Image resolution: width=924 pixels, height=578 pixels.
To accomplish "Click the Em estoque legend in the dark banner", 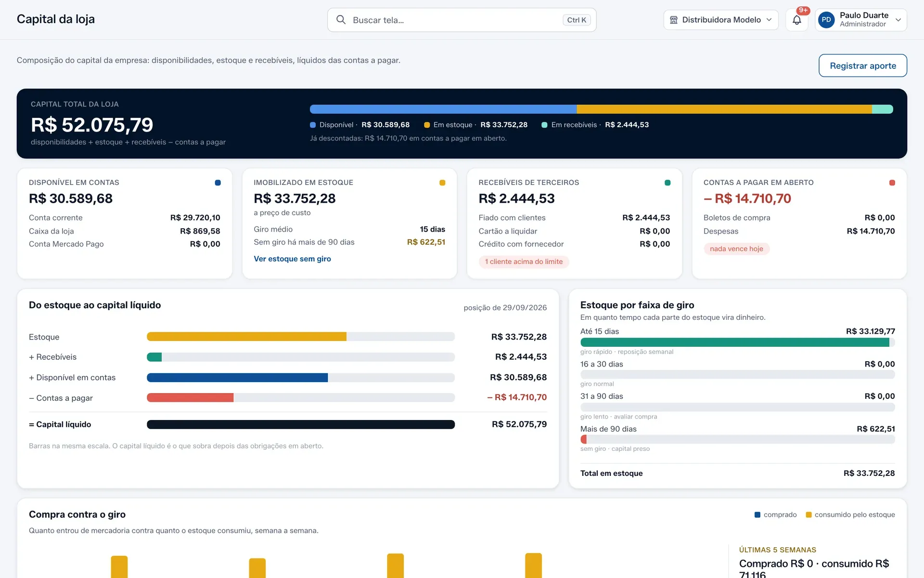I will click(475, 125).
